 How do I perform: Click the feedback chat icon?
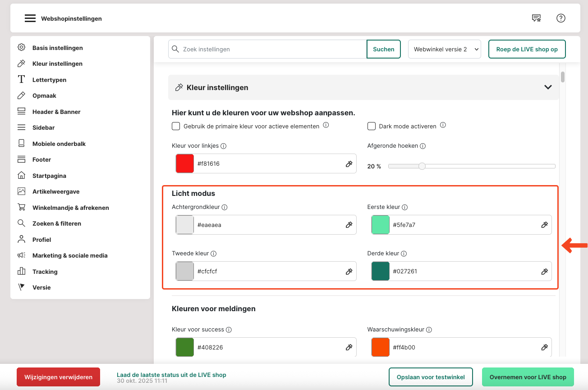tap(536, 18)
